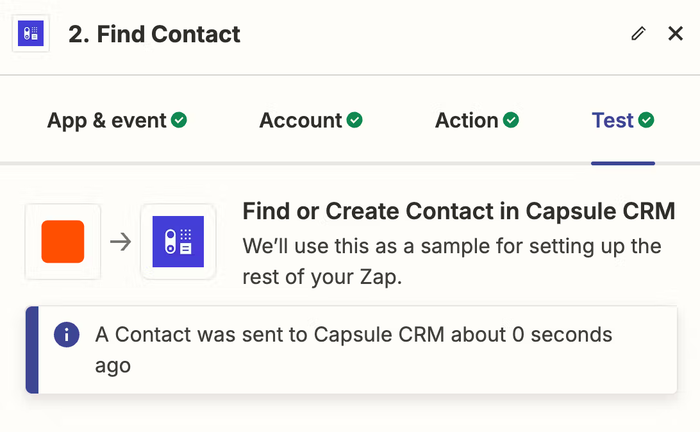
Task: Click the "A Contact was sent" notification message
Action: 353,349
